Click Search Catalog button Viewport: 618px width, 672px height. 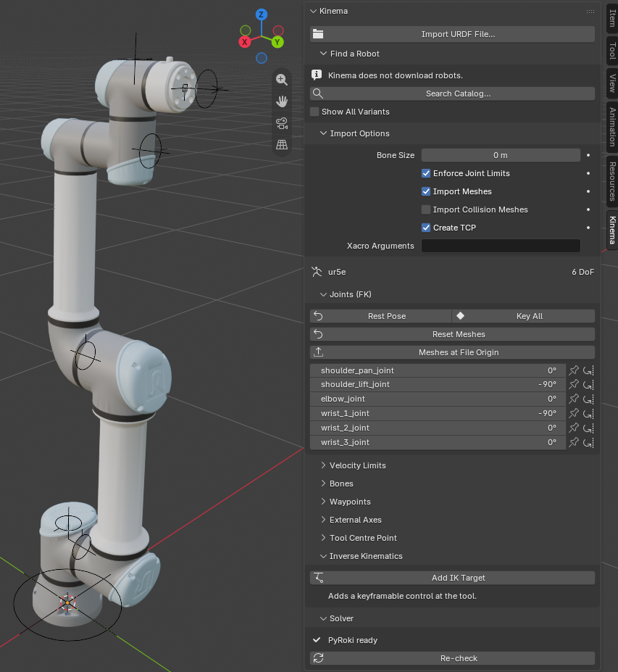(452, 94)
